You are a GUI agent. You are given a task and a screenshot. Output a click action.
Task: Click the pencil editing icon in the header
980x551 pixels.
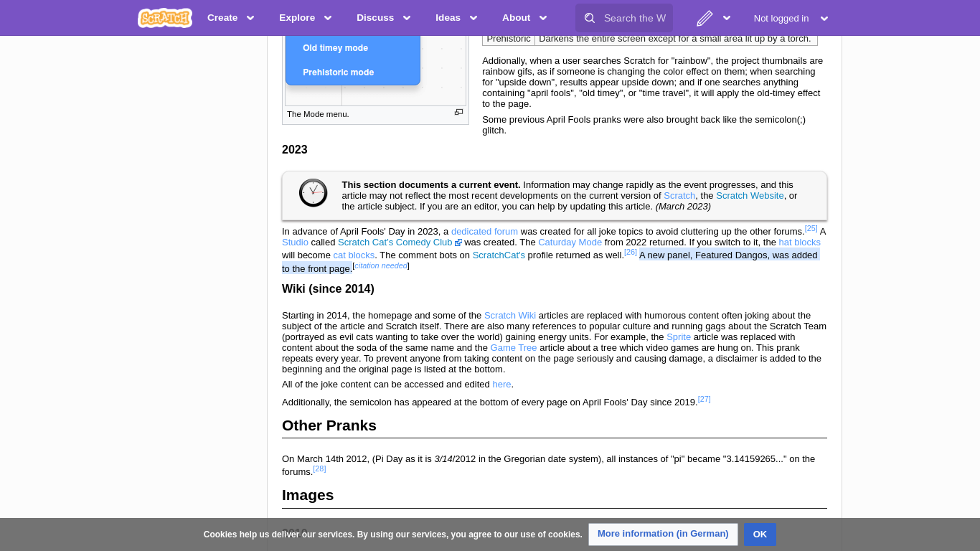pyautogui.click(x=706, y=17)
